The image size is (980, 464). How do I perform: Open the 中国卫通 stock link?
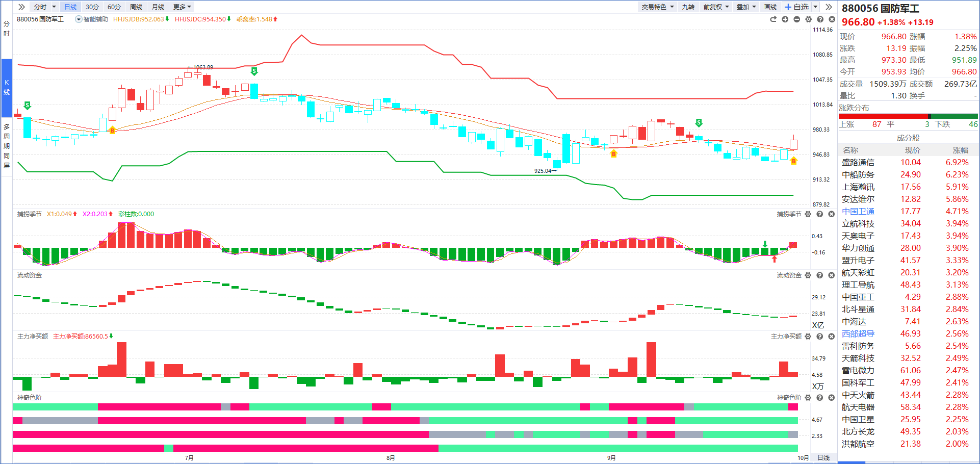coord(858,211)
